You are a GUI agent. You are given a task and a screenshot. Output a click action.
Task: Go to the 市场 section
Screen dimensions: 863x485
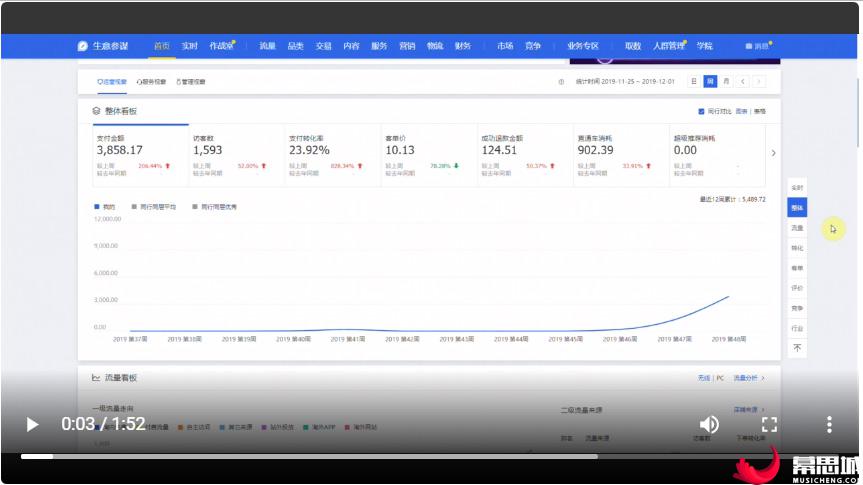(505, 46)
